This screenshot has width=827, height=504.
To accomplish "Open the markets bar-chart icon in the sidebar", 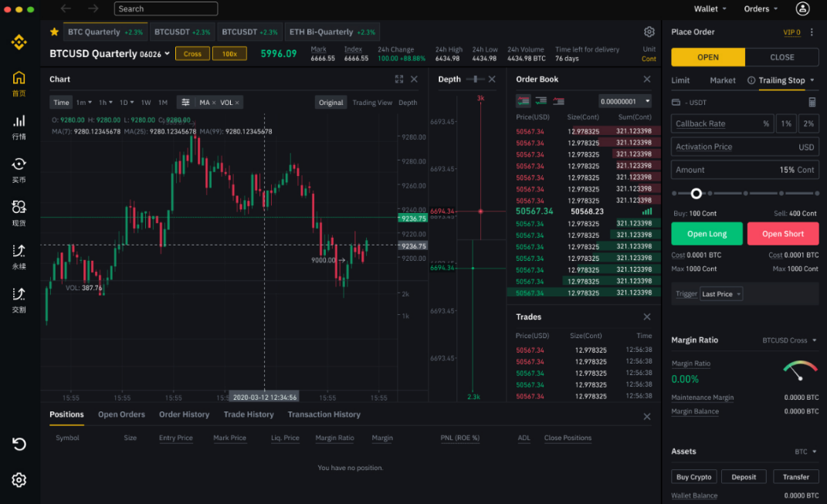I will [19, 121].
